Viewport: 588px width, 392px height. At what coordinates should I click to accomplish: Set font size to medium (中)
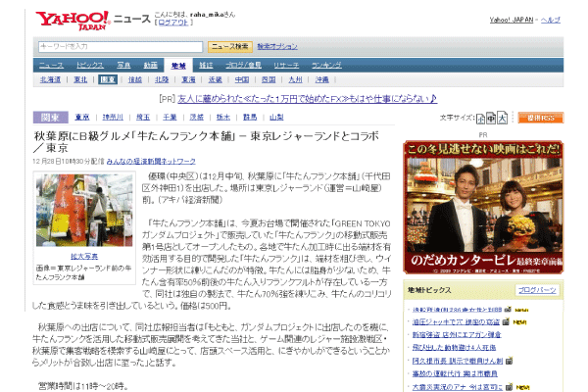click(491, 119)
